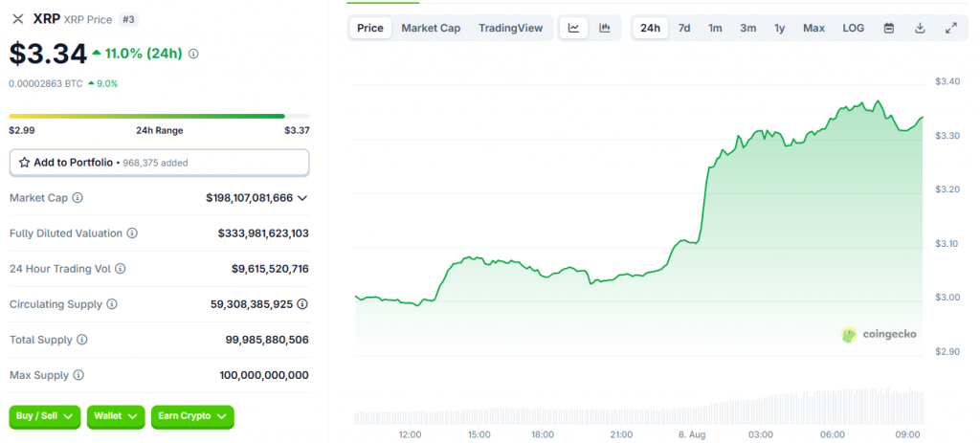Screen dimensions: 980x443
Task: Download the chart data
Action: coord(920,28)
